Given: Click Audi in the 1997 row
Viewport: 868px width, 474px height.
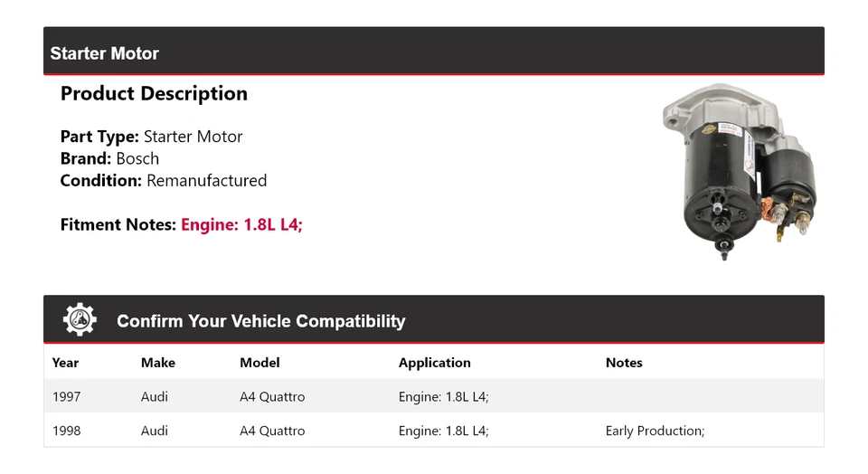Looking at the screenshot, I should coord(155,396).
